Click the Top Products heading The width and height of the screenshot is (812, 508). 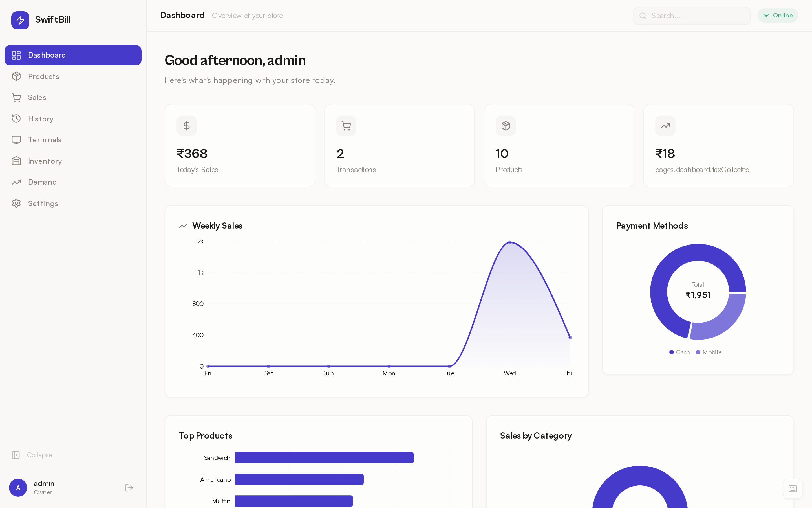(206, 436)
